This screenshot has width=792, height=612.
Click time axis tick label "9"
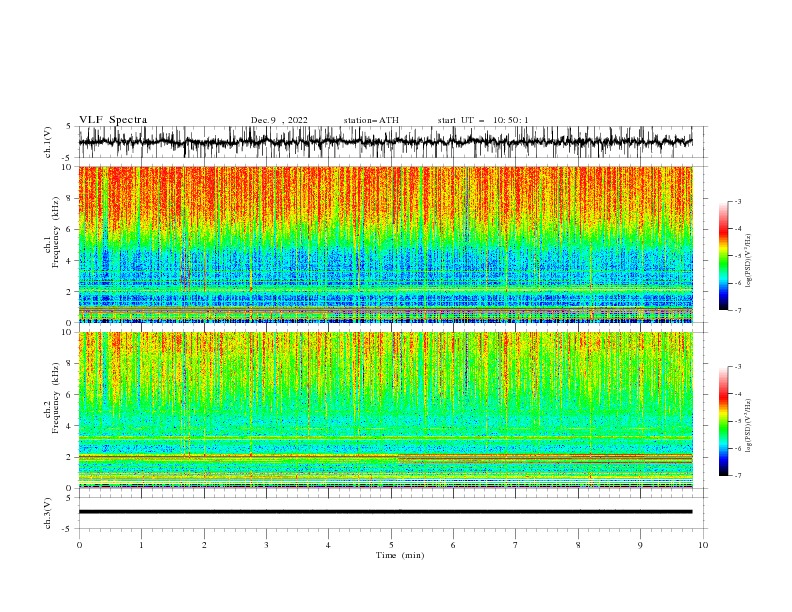(640, 545)
